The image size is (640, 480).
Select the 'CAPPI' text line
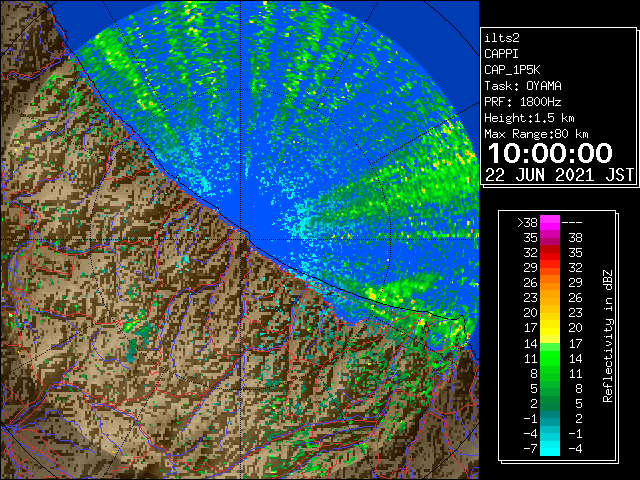coord(501,54)
